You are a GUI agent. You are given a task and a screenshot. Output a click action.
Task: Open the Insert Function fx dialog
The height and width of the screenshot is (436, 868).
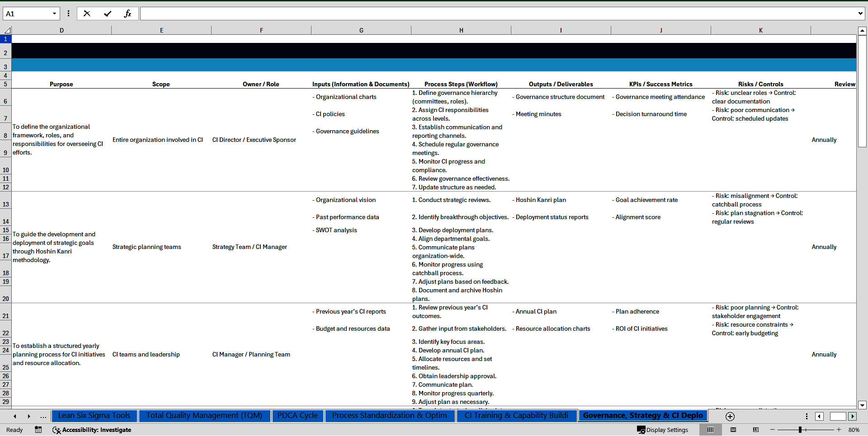pos(127,14)
